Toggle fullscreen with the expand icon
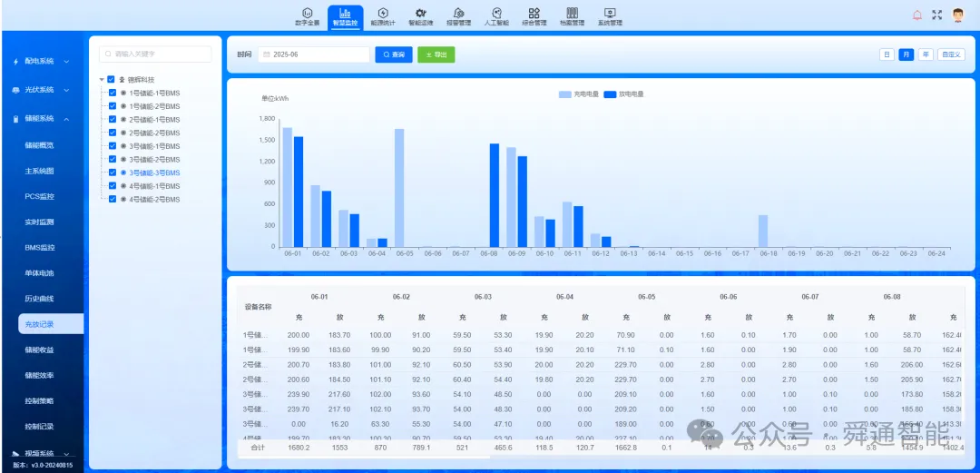The width and height of the screenshot is (980, 473). point(936,15)
